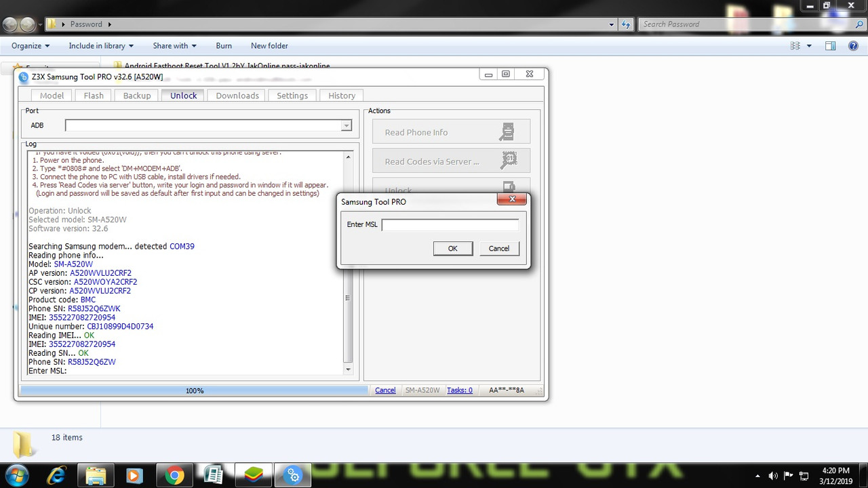
Task: Click the Cancel link in status bar
Action: (x=385, y=390)
